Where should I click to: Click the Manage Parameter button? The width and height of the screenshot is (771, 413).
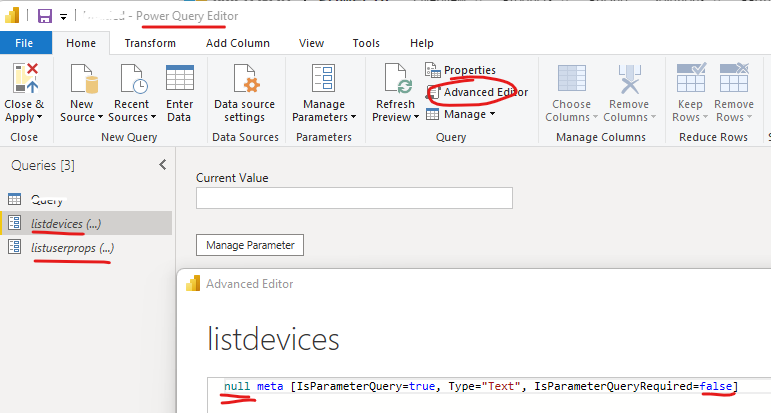coord(250,245)
